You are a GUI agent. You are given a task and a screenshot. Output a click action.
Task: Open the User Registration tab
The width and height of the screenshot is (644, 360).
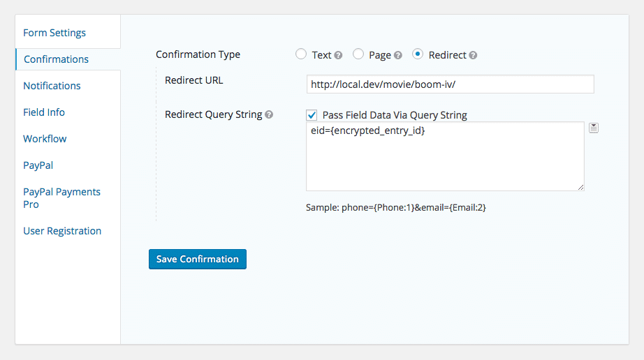point(62,231)
